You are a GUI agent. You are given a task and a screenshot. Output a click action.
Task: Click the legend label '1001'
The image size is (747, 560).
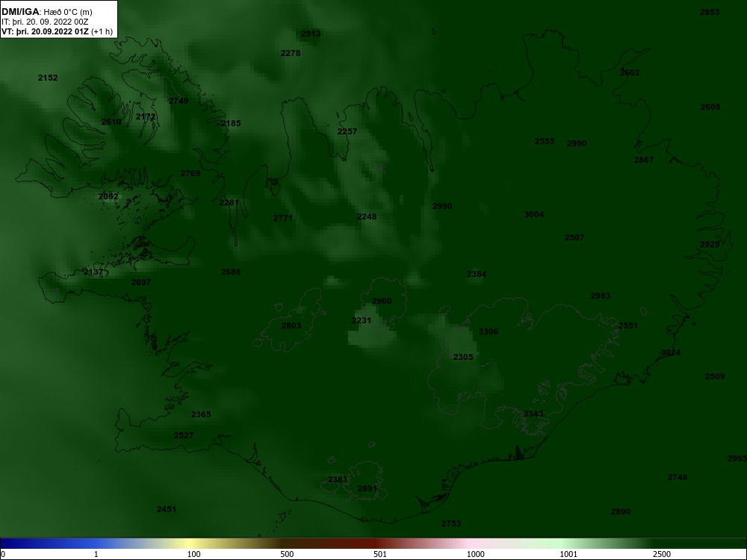point(568,555)
